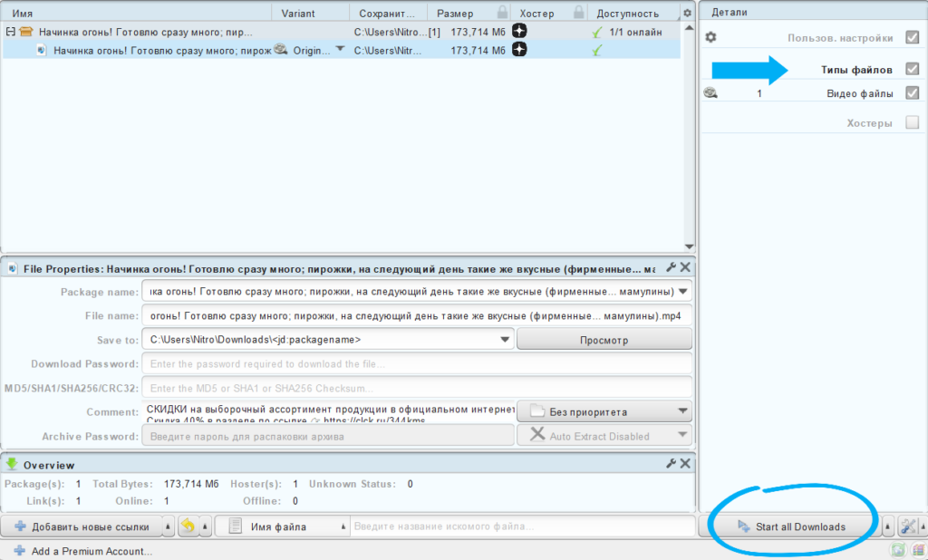This screenshot has width=928, height=560.
Task: Click Add a Premium Account...
Action: [x=82, y=551]
